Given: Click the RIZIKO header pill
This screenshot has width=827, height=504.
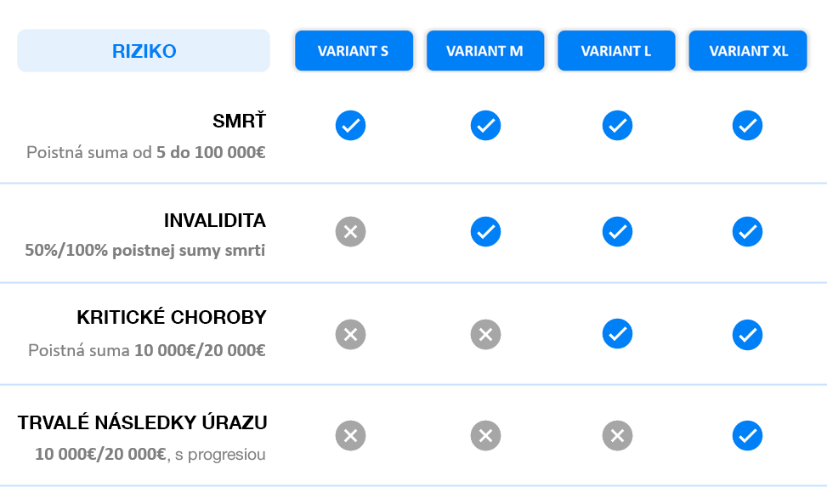Looking at the screenshot, I should tap(143, 51).
